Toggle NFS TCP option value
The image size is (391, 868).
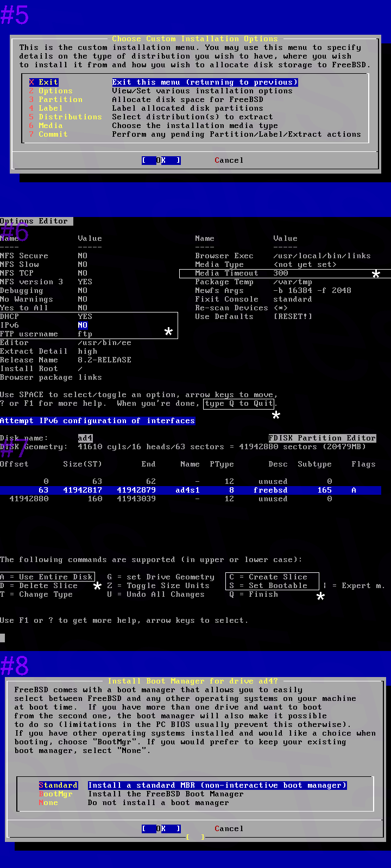pyautogui.click(x=83, y=273)
